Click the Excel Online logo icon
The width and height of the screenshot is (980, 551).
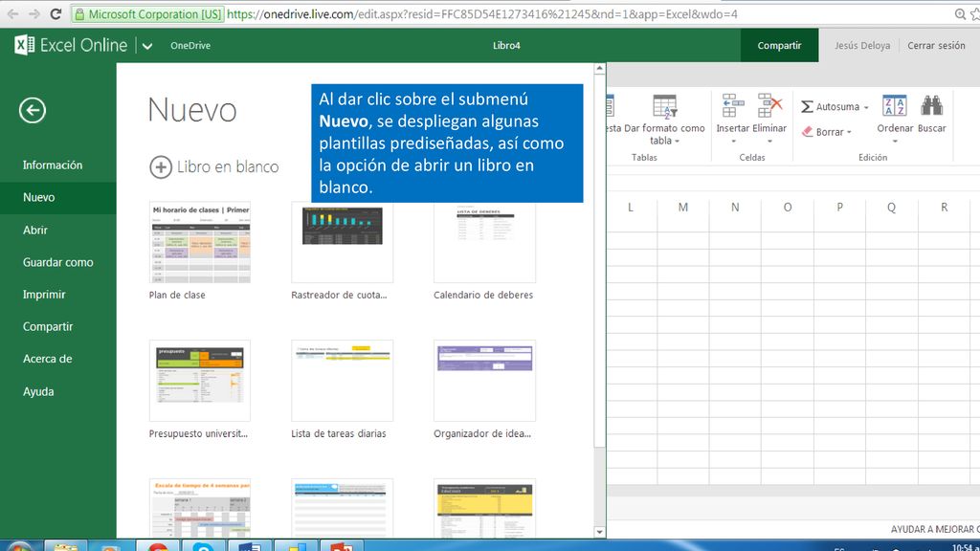(24, 45)
